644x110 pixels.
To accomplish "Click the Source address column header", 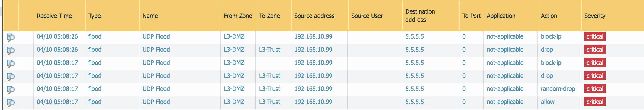I will click(314, 16).
